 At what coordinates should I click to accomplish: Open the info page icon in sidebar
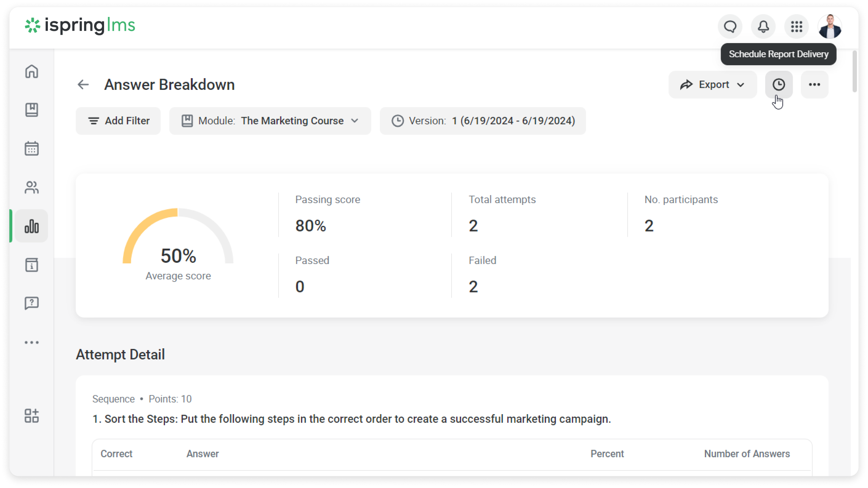click(x=32, y=265)
